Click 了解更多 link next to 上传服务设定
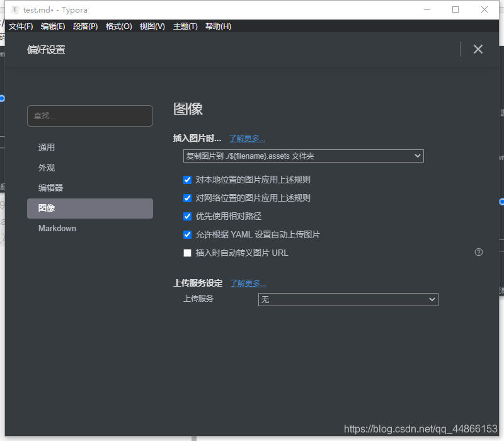The width and height of the screenshot is (504, 441). (248, 283)
